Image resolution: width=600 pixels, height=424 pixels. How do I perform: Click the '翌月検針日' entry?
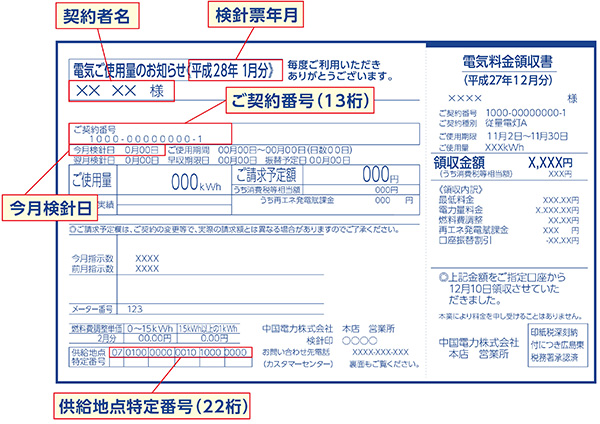point(116,160)
